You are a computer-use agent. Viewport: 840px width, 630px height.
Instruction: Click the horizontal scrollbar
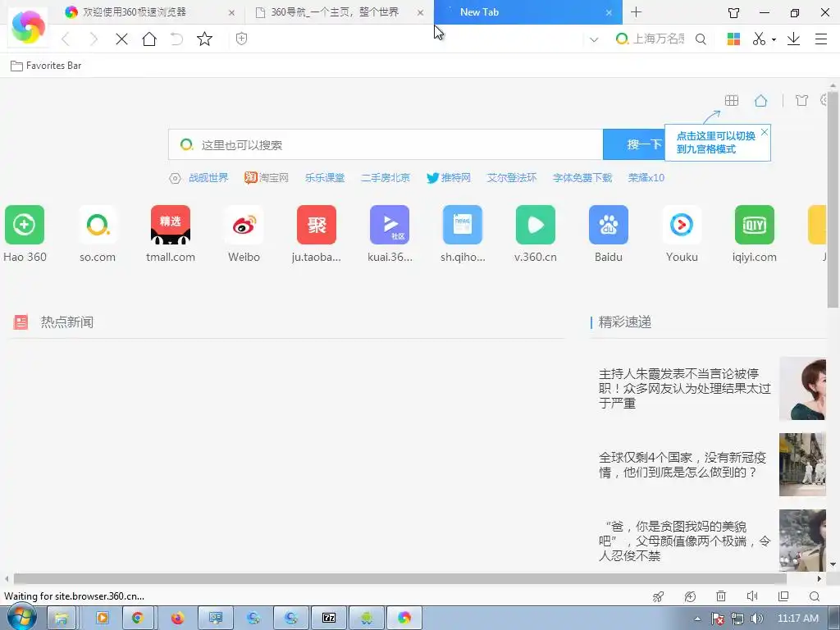pyautogui.click(x=399, y=578)
